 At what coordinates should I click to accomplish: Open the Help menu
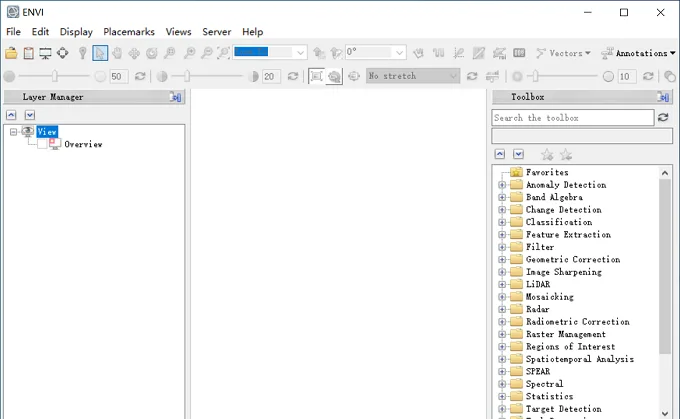pos(252,32)
